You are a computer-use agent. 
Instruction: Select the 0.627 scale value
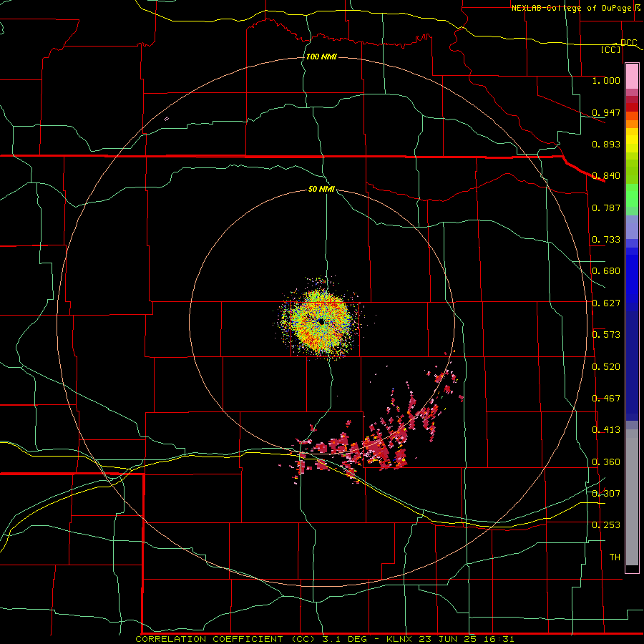coord(606,303)
